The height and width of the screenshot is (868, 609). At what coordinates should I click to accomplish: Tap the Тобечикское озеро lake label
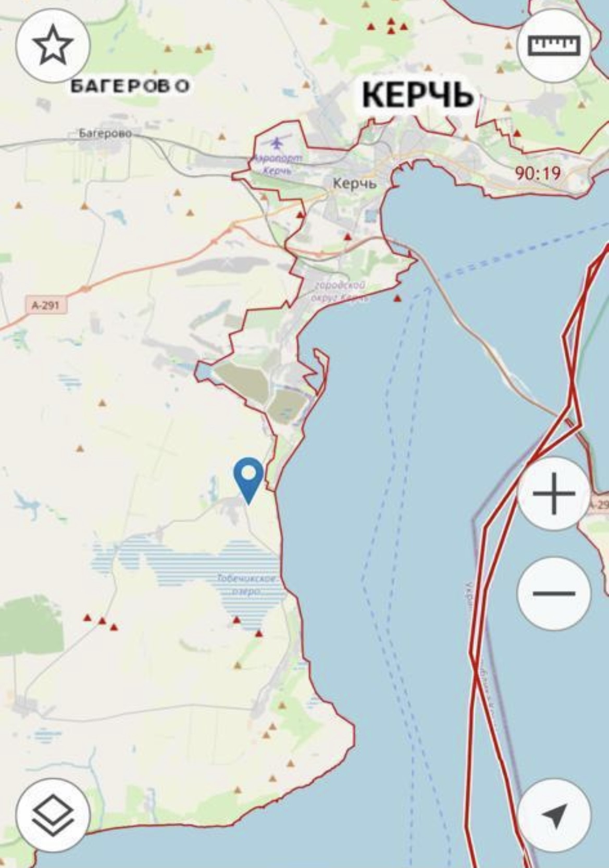tap(247, 585)
